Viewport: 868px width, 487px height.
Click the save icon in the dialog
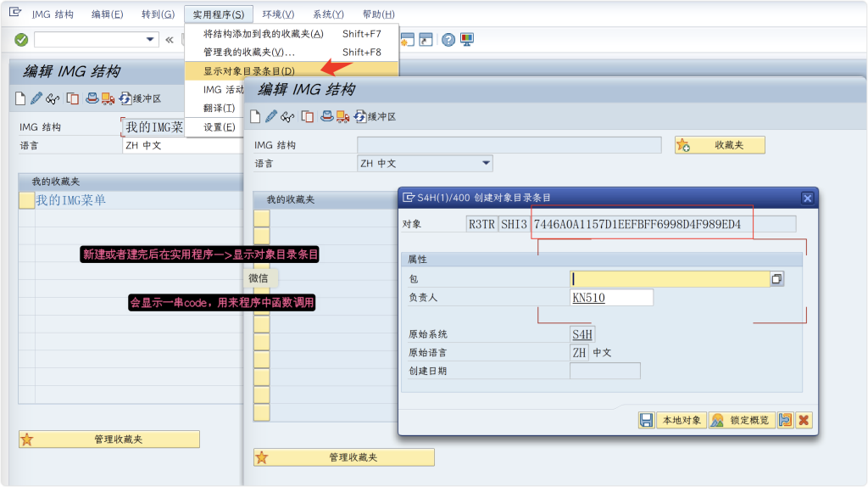647,420
